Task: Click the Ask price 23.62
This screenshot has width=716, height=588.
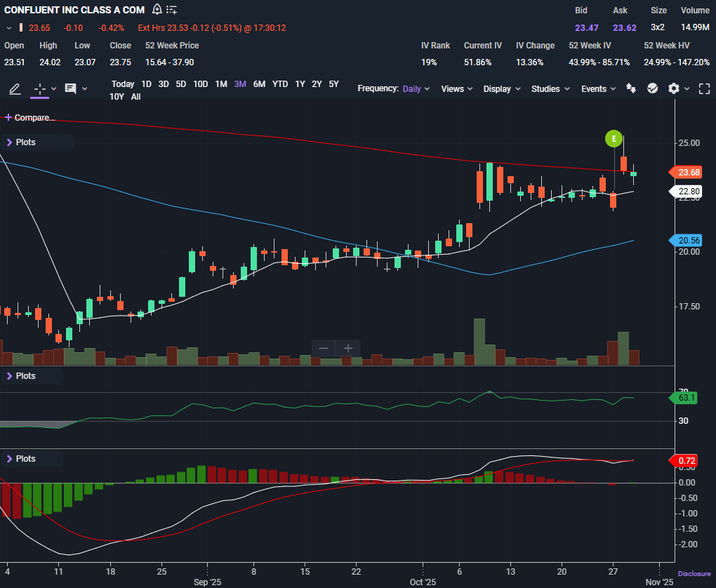Action: [x=625, y=27]
